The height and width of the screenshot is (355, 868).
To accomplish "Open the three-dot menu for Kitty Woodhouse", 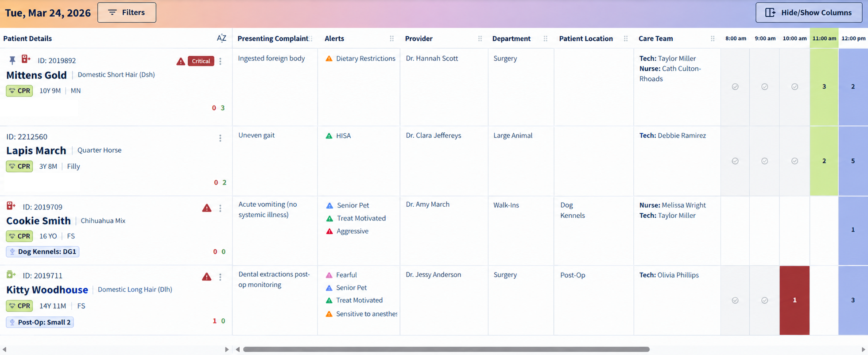I will 220,277.
